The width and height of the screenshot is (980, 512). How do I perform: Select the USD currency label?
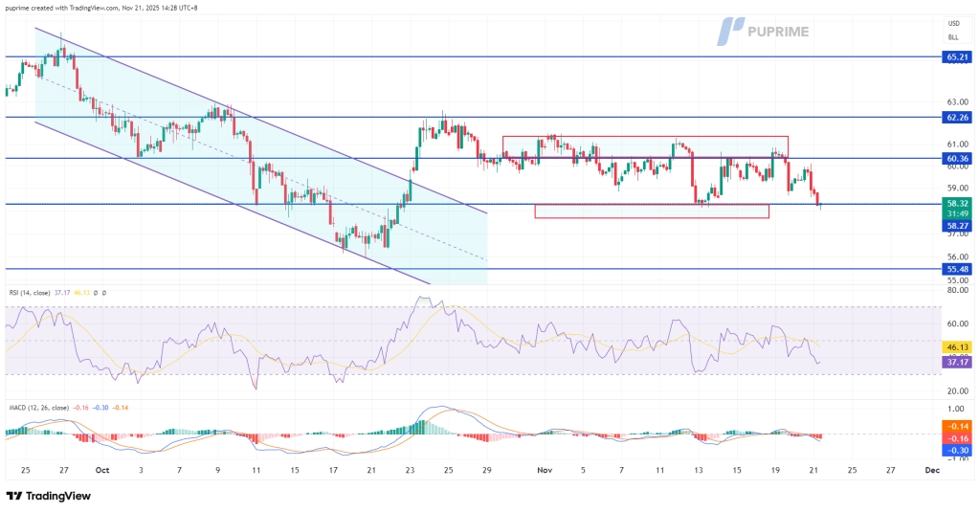(953, 24)
